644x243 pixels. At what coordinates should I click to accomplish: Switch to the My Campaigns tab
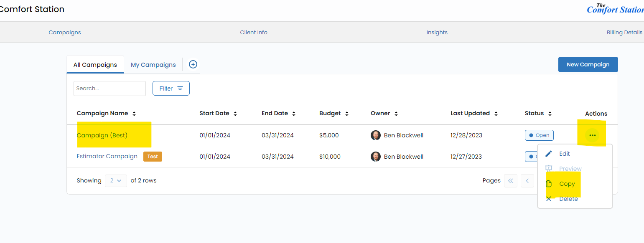click(153, 65)
